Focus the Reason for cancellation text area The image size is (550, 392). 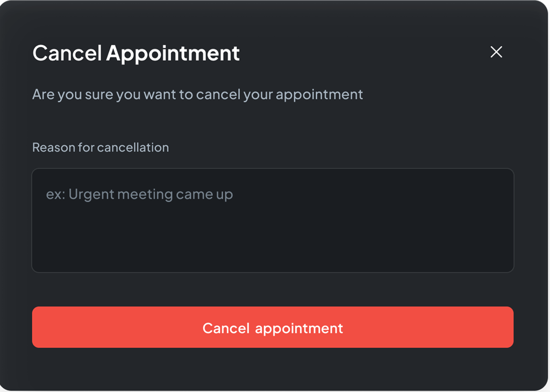273,220
